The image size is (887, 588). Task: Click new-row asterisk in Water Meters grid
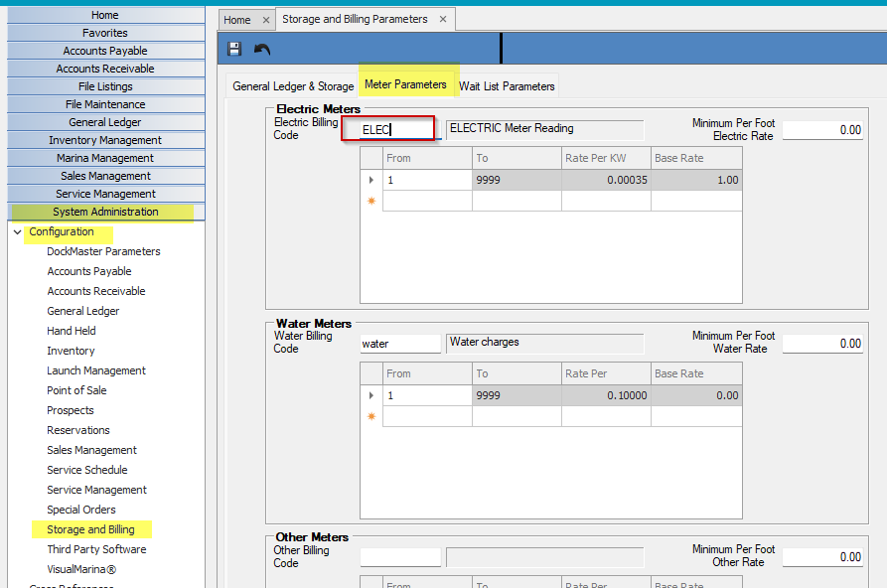point(371,416)
